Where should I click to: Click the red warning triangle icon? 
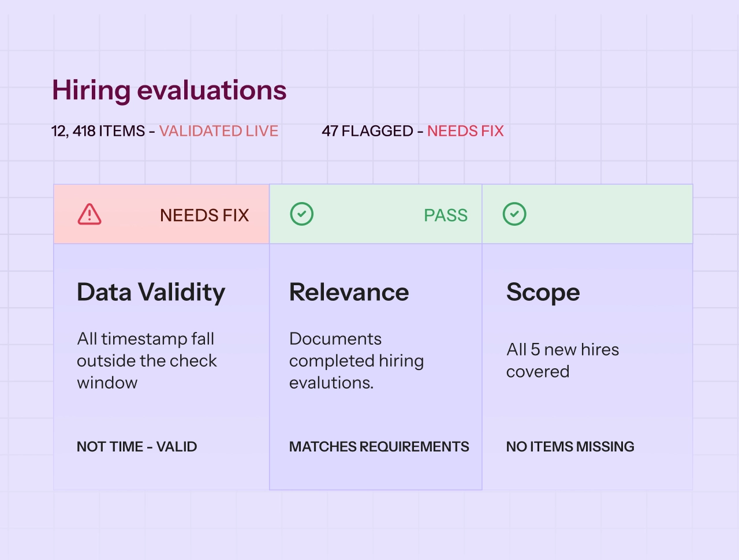click(89, 214)
